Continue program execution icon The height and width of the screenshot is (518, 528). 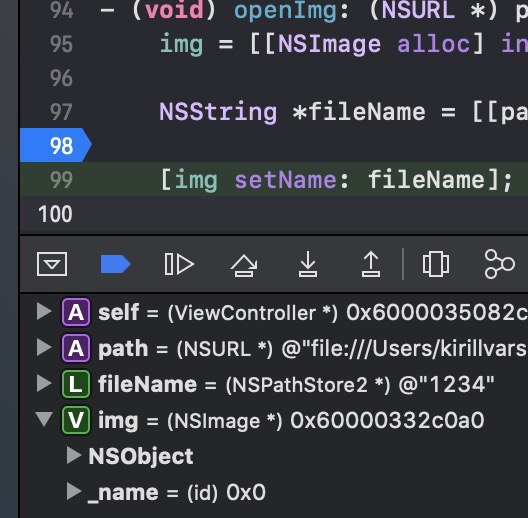[179, 264]
